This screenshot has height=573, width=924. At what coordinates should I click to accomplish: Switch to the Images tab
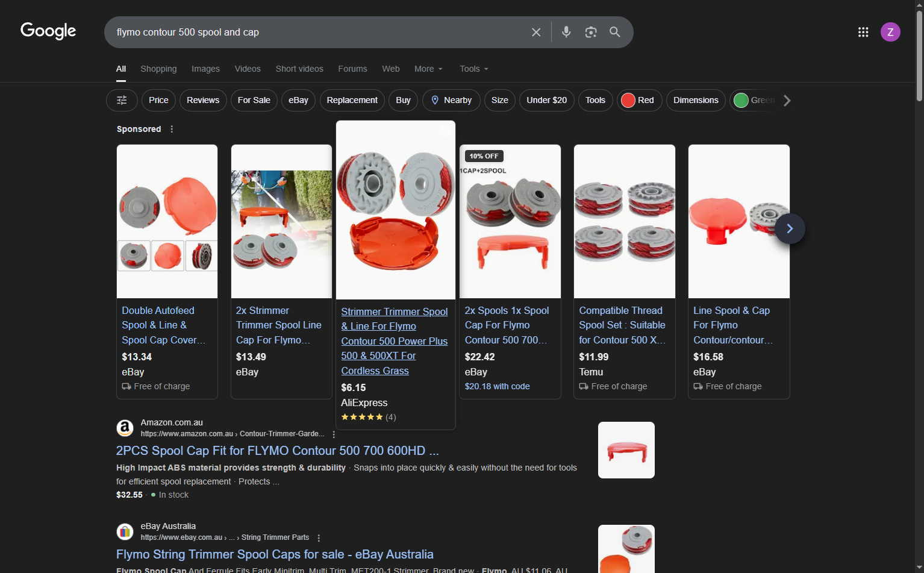point(205,69)
